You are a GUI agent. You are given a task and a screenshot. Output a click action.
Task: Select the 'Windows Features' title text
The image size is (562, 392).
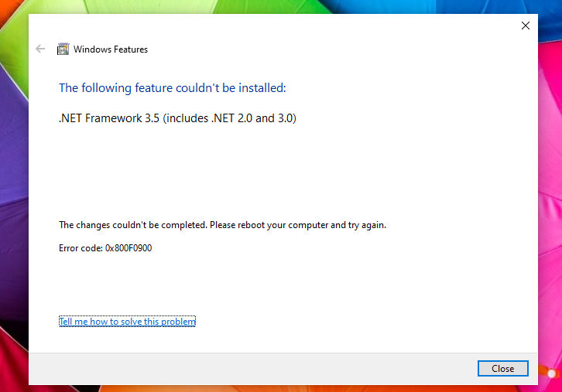tap(111, 49)
